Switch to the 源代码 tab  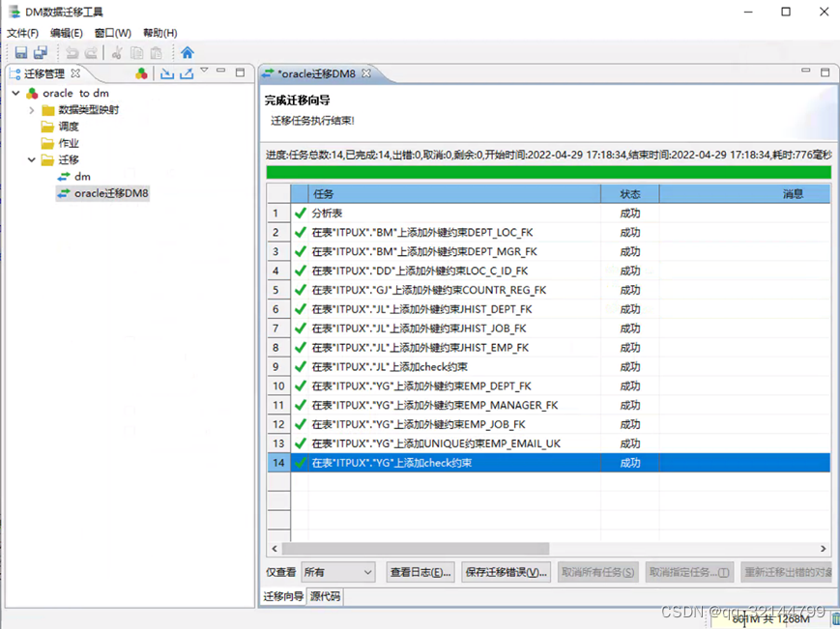(x=325, y=596)
